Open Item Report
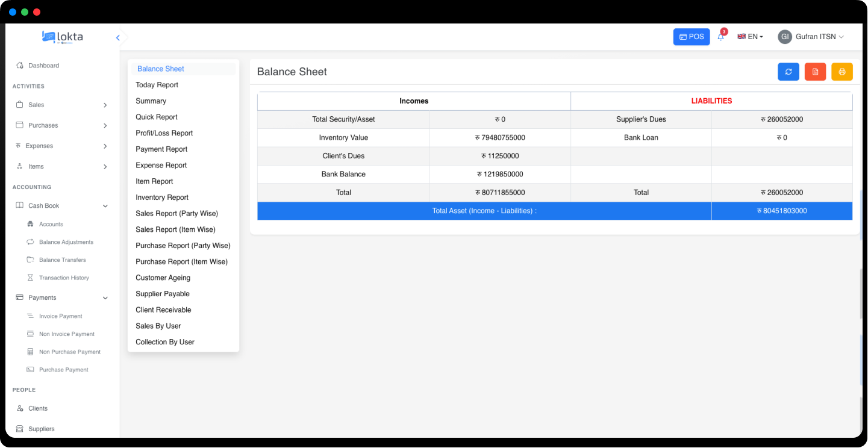868x448 pixels. coord(154,181)
